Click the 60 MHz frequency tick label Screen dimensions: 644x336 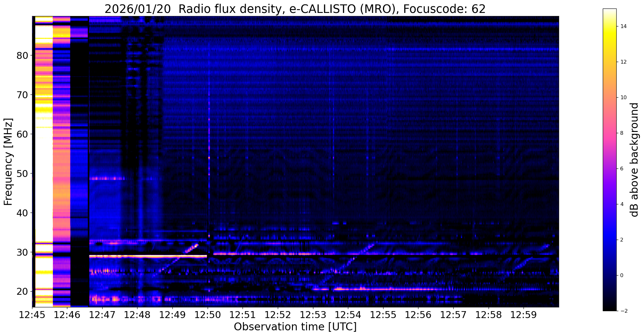(22, 134)
